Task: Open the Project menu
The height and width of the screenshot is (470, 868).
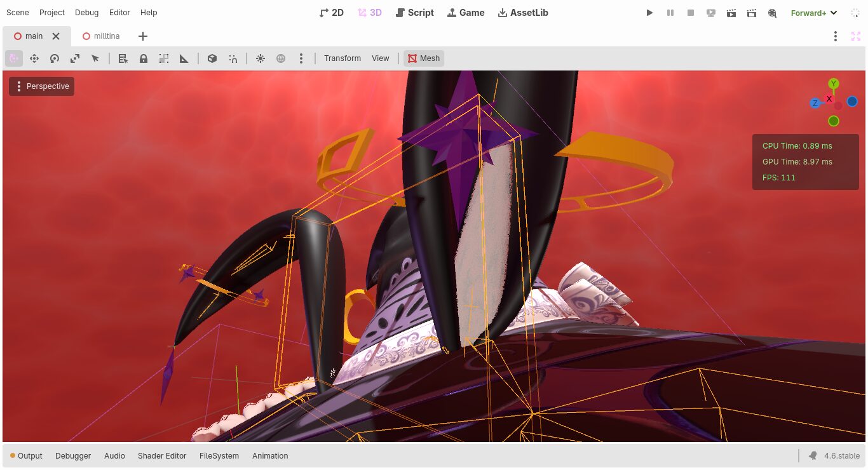Action: click(52, 13)
